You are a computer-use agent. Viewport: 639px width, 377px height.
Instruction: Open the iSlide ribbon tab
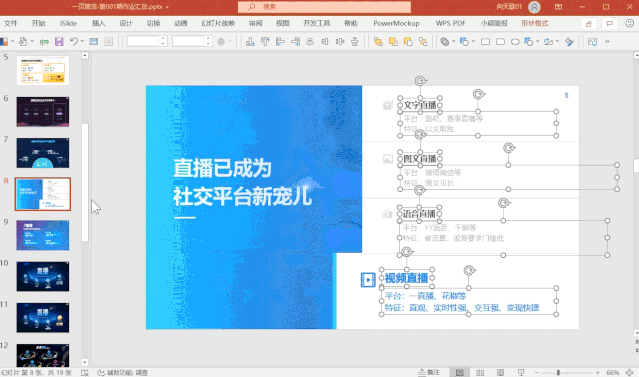tap(68, 23)
